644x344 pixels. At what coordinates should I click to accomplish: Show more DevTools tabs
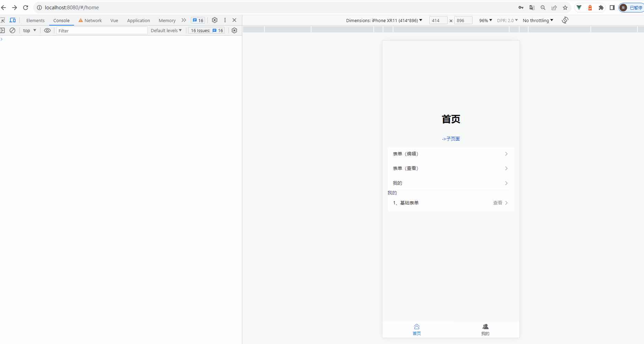[184, 20]
